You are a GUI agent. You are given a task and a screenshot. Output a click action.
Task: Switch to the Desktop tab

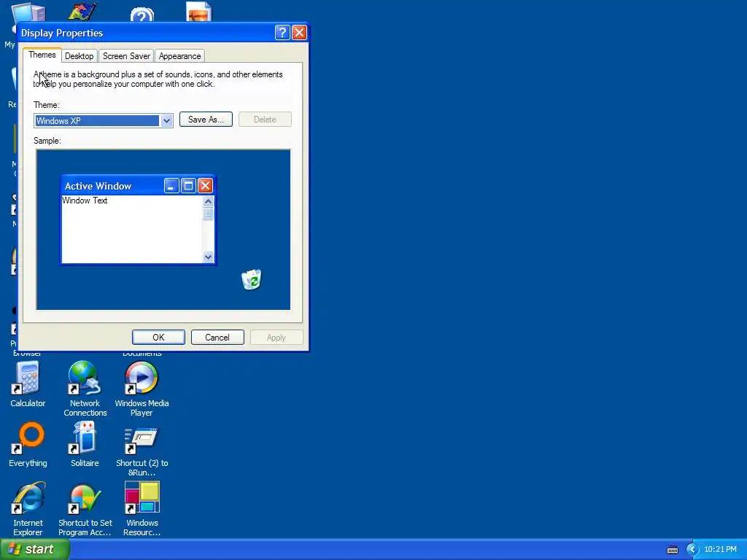click(x=79, y=56)
